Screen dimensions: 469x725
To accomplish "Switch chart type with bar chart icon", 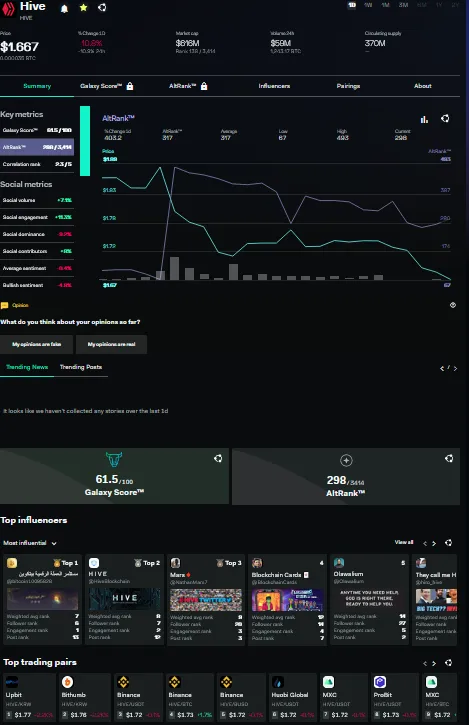I will tap(424, 119).
